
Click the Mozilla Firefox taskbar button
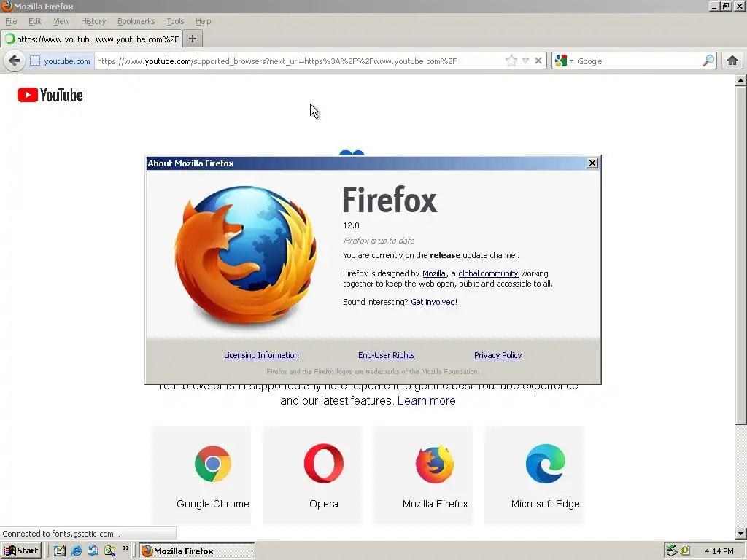pos(197,551)
